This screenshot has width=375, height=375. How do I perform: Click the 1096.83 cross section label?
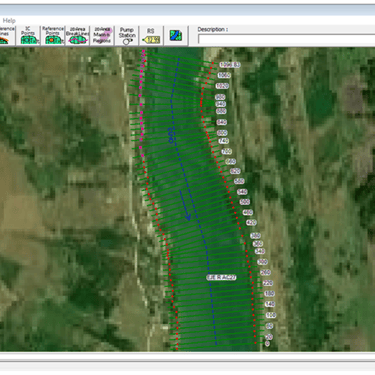pyautogui.click(x=230, y=65)
